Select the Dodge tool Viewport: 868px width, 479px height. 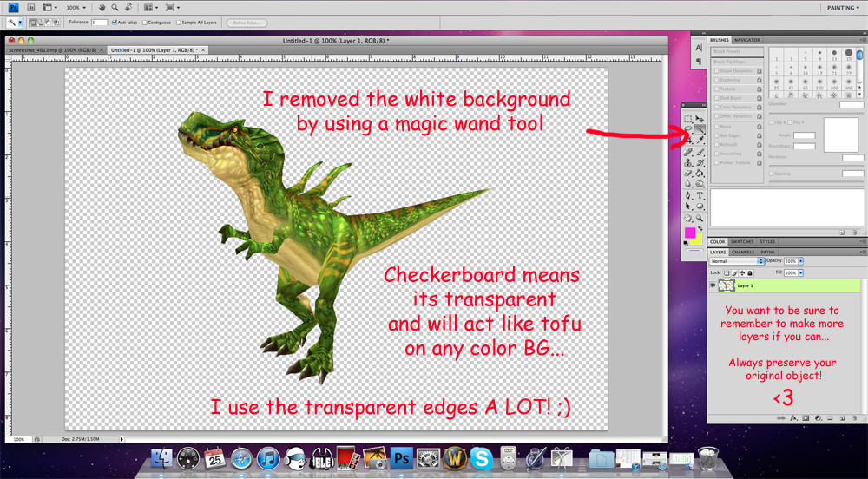tap(700, 184)
